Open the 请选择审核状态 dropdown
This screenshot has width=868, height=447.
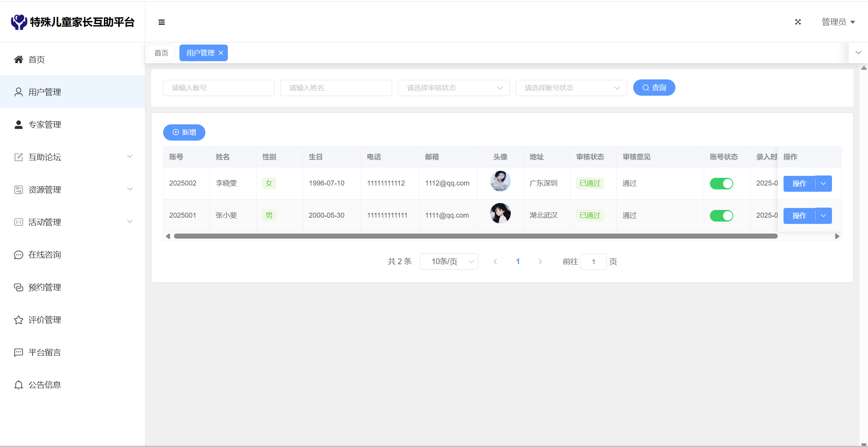(x=453, y=88)
